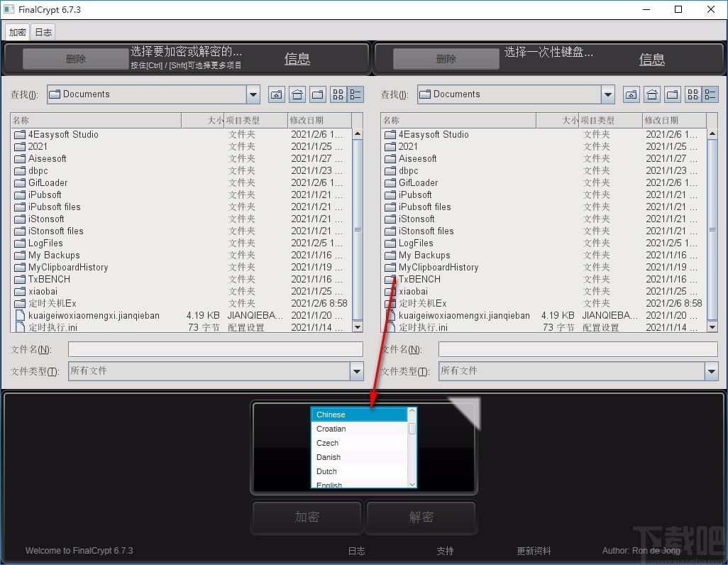Select Danish in the language list
Screen dimensions: 728x565
pyautogui.click(x=329, y=457)
